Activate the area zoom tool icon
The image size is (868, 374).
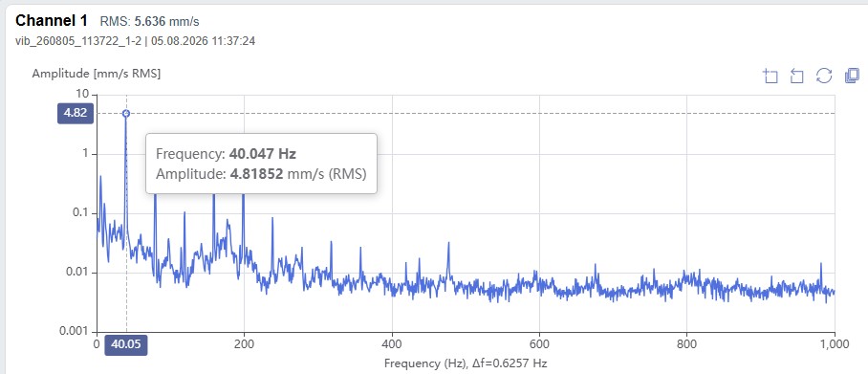click(770, 76)
